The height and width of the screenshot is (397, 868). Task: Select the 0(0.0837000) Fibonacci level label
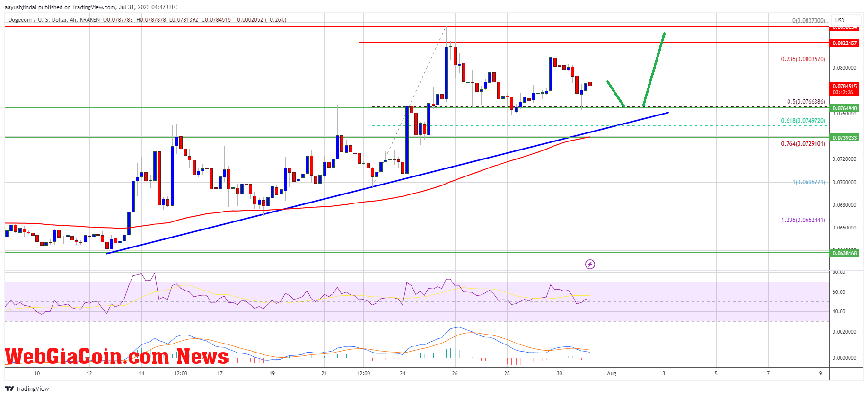click(809, 21)
